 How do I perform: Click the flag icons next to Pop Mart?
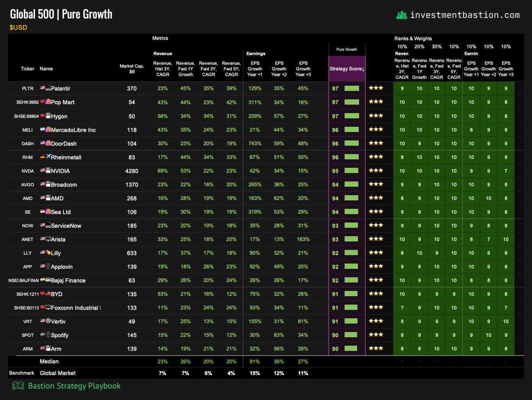pos(45,102)
